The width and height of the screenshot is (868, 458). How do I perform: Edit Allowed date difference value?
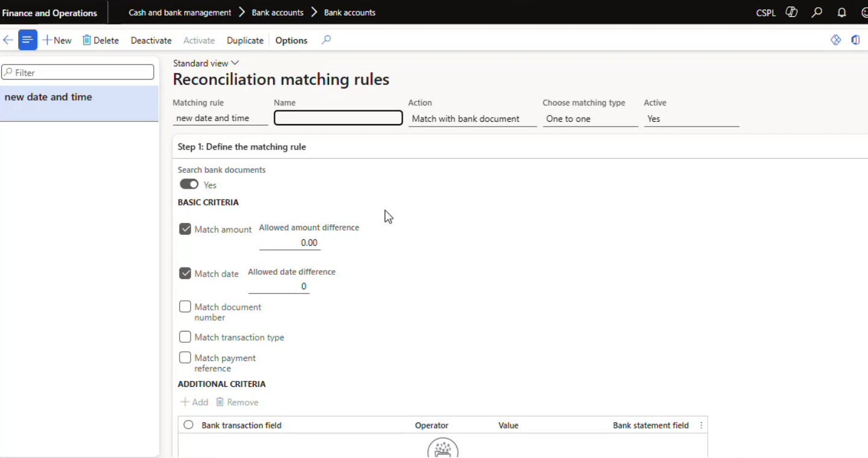coord(278,286)
